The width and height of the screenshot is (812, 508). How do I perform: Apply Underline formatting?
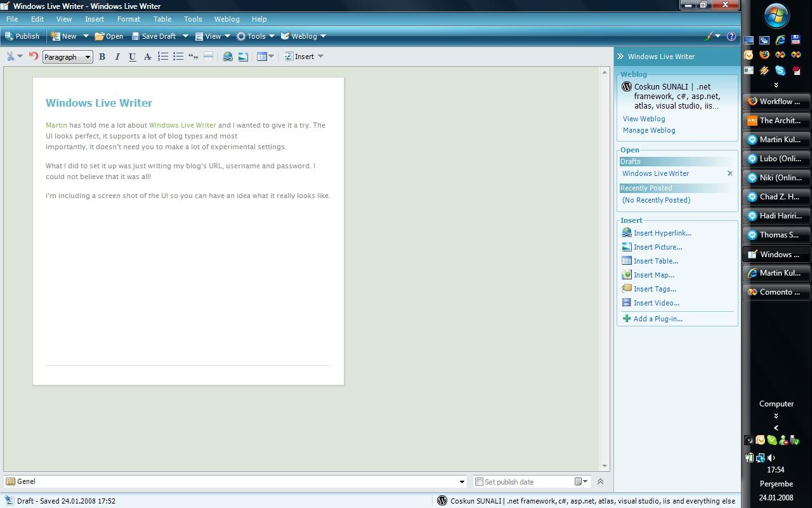tap(132, 57)
